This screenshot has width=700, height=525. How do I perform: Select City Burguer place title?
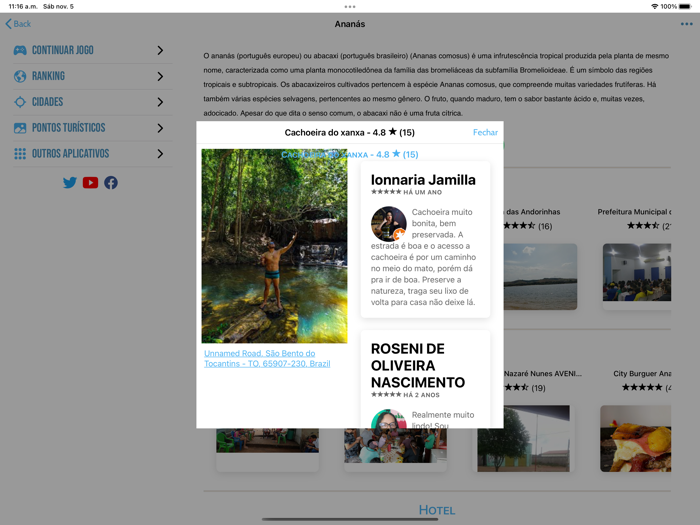point(642,373)
